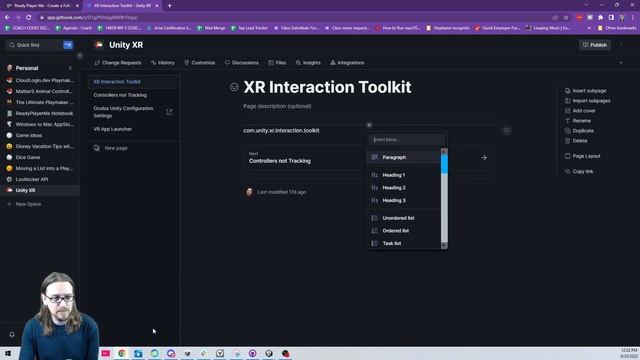Click external link icon beside Oculus Unity Configuration
The width and height of the screenshot is (640, 360).
(169, 112)
